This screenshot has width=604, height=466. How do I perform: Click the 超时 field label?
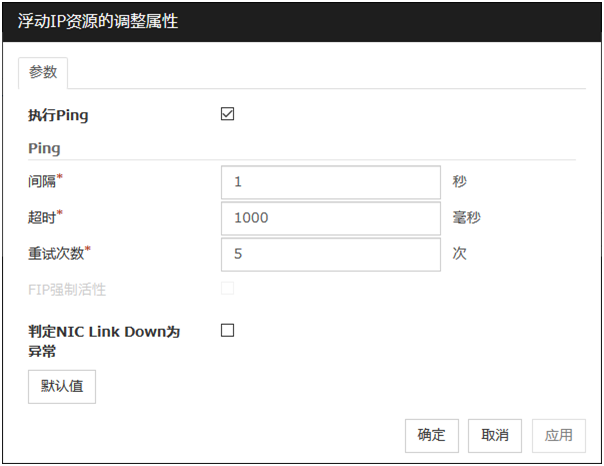pos(43,217)
